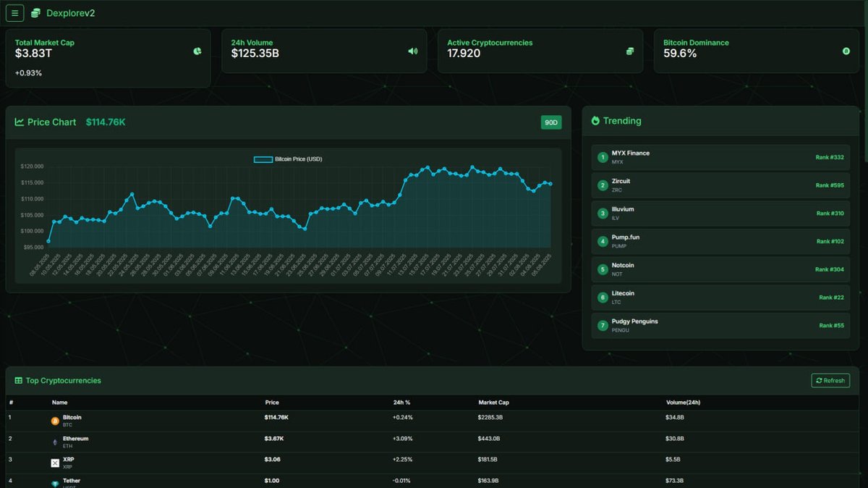Click the Ethereum coin logo
Image resolution: width=868 pixels, height=488 pixels.
[55, 442]
